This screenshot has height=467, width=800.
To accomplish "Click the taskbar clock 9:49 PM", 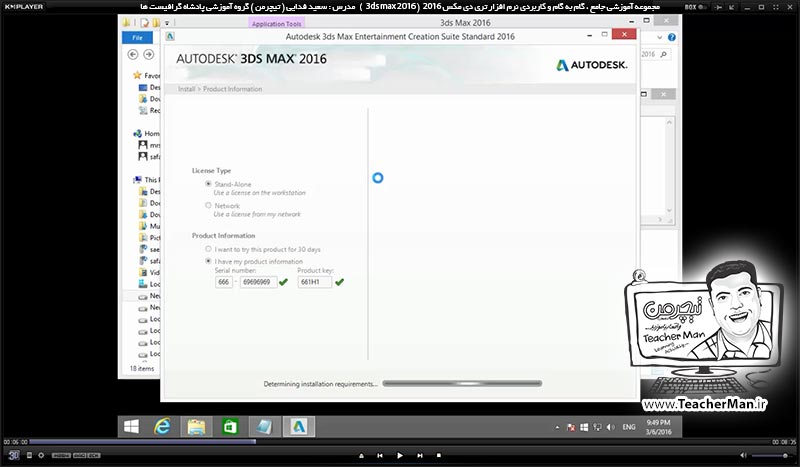I will (x=658, y=427).
